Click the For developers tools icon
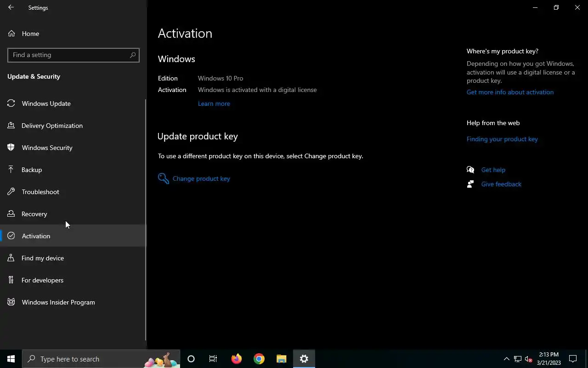This screenshot has height=368, width=588. 11,280
